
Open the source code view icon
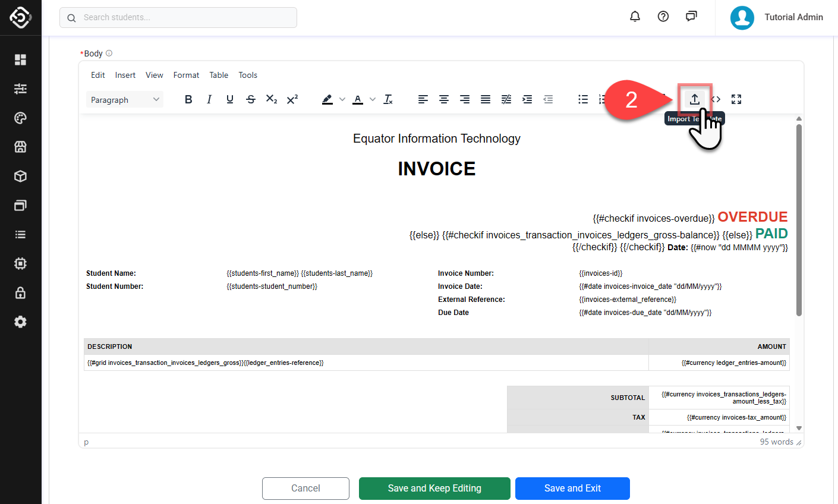click(716, 99)
